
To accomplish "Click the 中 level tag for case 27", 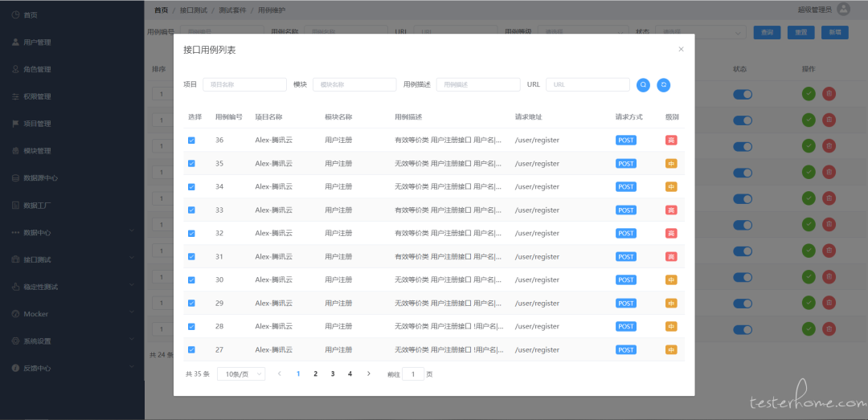I will click(671, 349).
